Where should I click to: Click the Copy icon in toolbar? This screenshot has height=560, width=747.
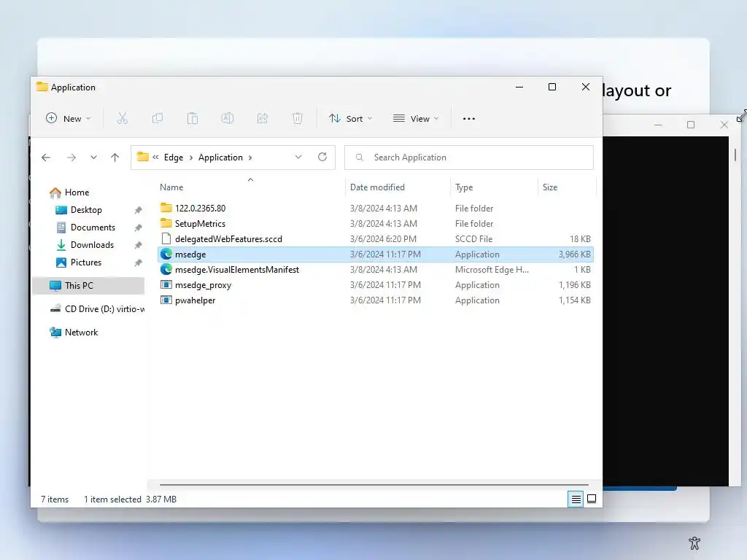point(158,119)
